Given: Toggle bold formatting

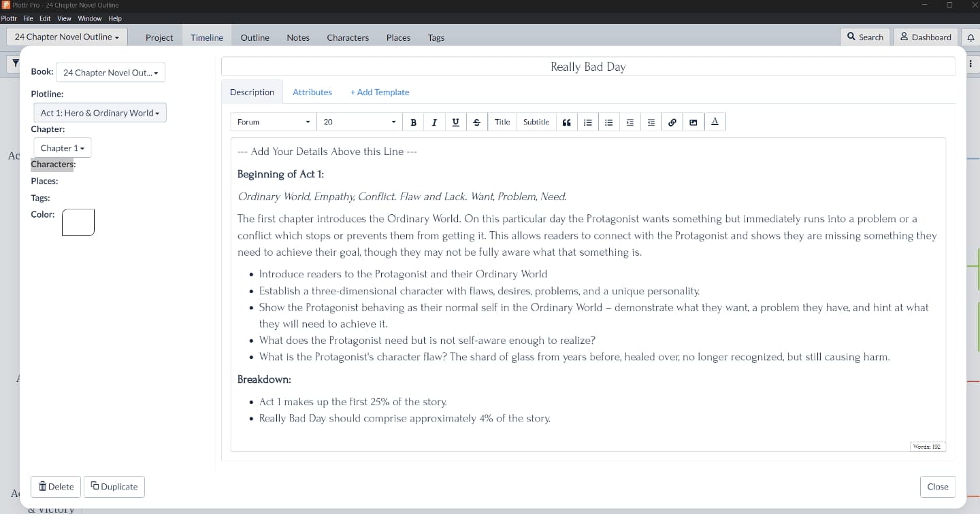Looking at the screenshot, I should click(413, 122).
